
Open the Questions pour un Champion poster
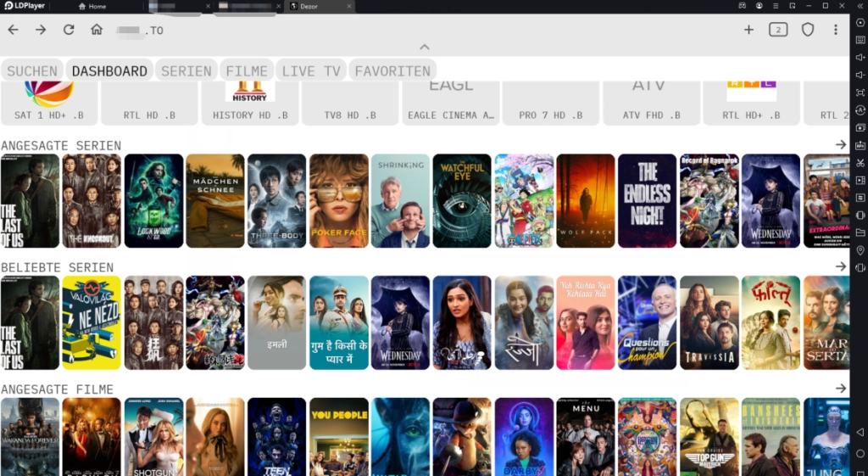tap(647, 322)
